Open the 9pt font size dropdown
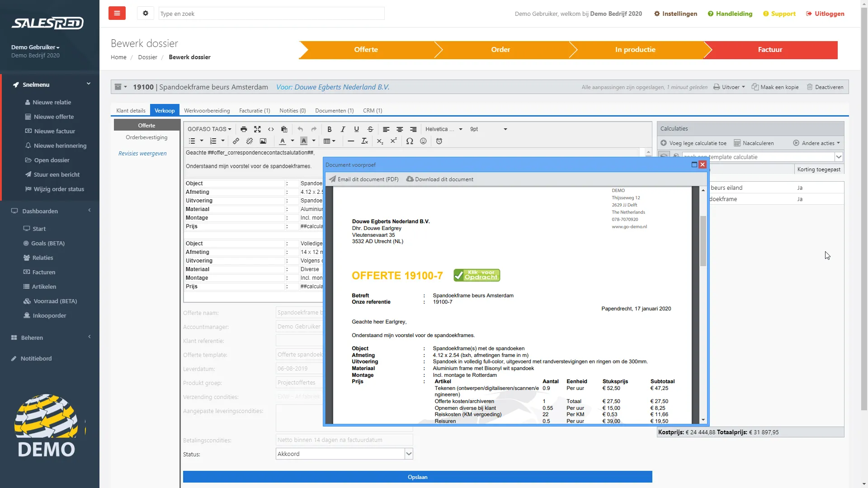868x488 pixels. (488, 129)
